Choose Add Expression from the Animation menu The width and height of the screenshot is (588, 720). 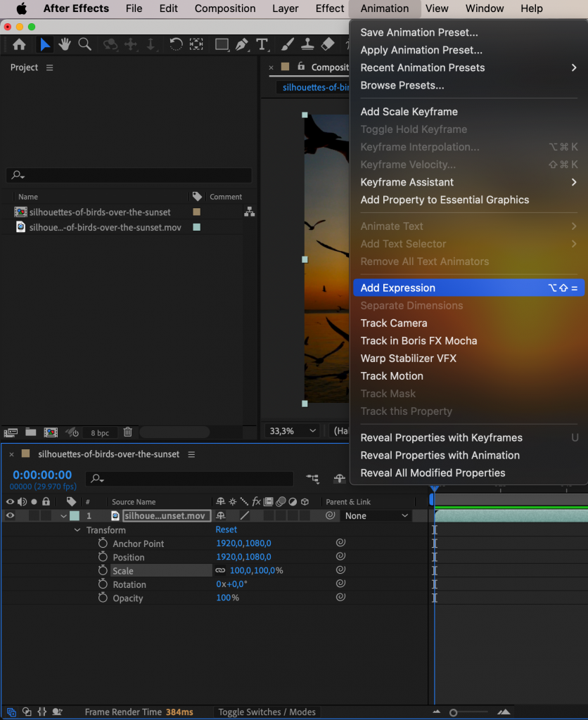pos(398,288)
